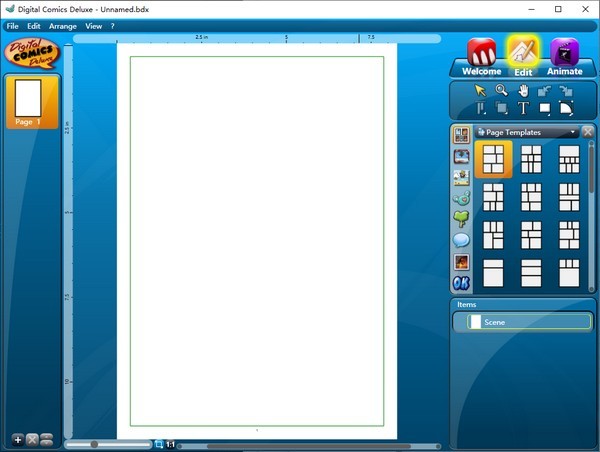Open the OK sound-effects text library icon
The image size is (600, 452).
[461, 283]
